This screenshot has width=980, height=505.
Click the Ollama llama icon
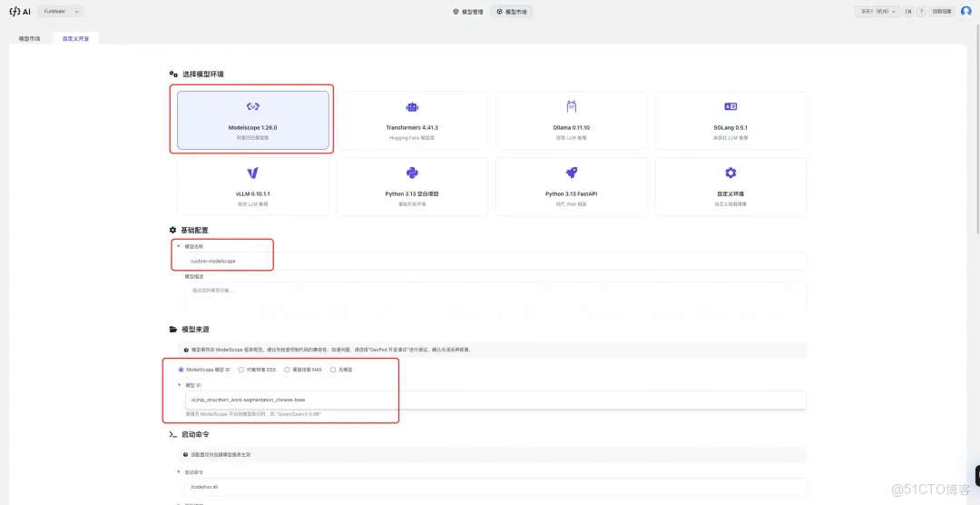click(572, 106)
